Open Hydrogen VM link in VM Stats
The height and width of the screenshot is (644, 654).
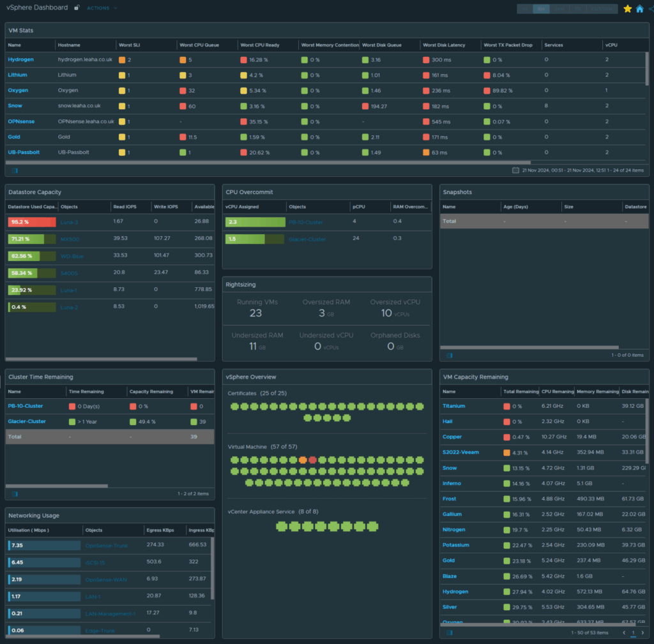[x=21, y=59]
